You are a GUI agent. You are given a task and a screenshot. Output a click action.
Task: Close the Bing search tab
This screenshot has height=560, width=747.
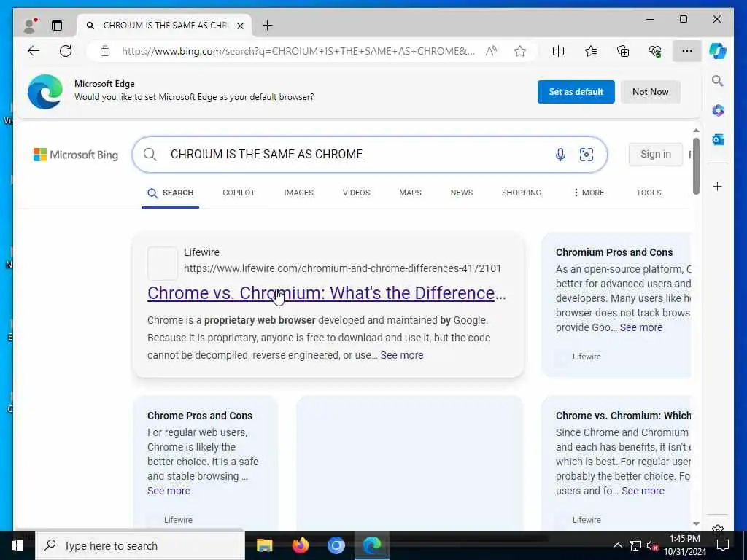click(241, 26)
